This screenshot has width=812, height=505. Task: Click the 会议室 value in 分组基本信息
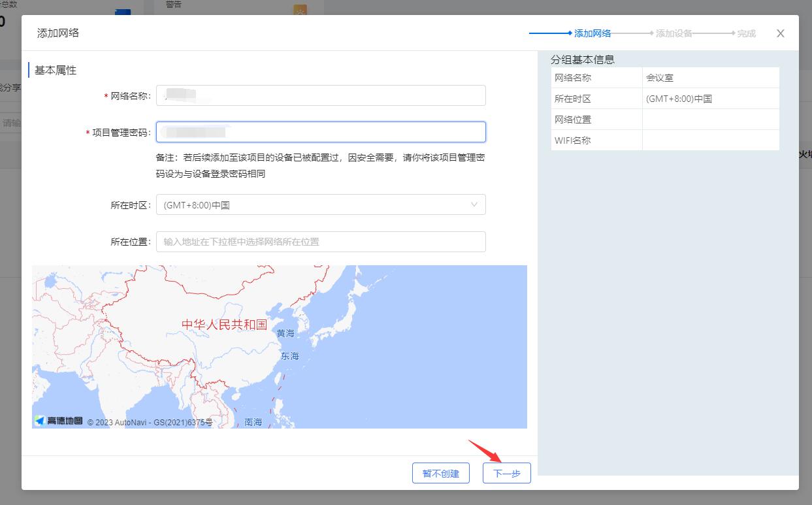(660, 78)
